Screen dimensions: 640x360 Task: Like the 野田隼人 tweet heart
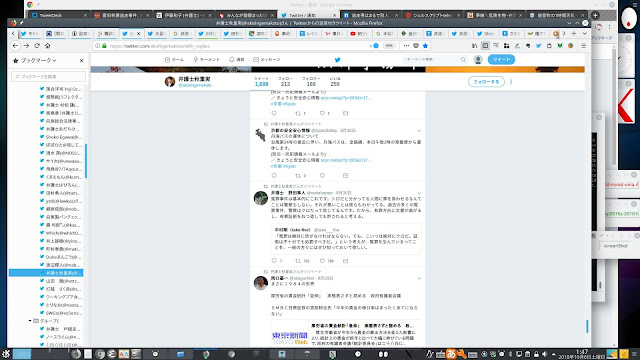click(322, 261)
